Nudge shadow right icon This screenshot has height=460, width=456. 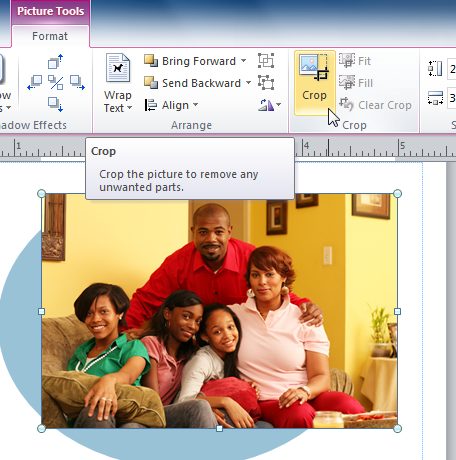click(x=77, y=83)
